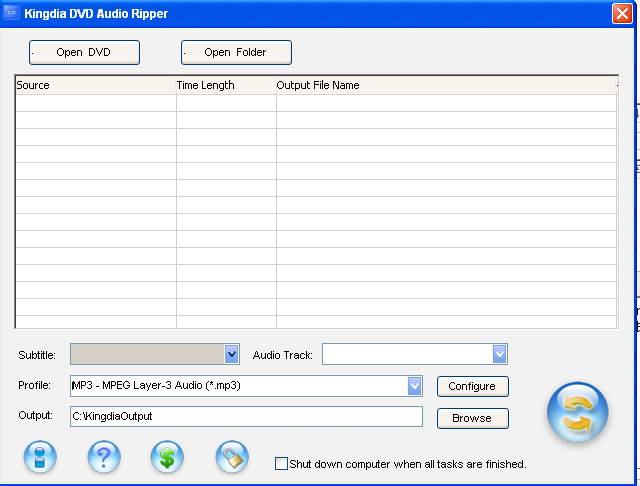
Task: Click the Output path field
Action: click(x=246, y=416)
